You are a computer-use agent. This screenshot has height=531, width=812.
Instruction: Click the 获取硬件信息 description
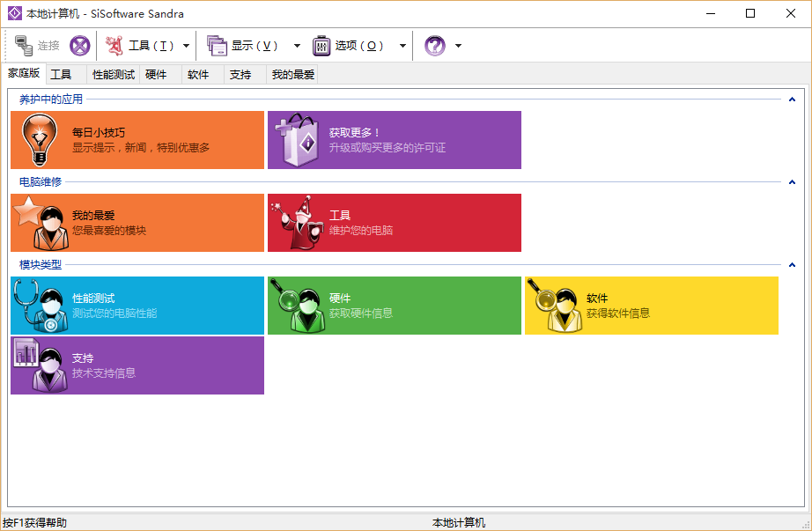(361, 313)
